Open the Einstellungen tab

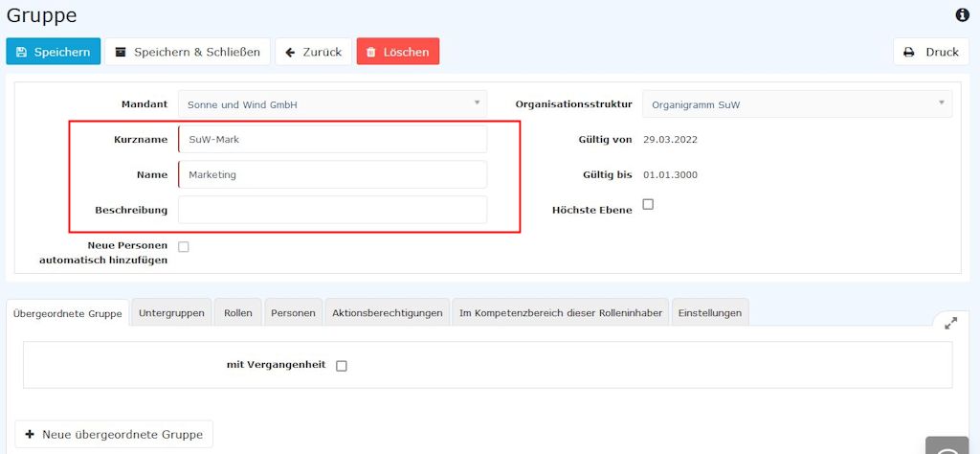point(709,313)
